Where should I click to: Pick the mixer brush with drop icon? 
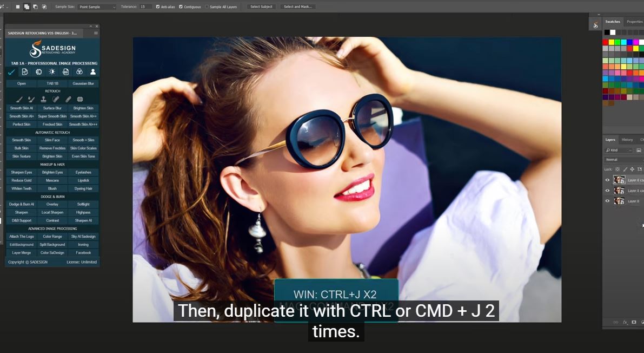pyautogui.click(x=31, y=99)
